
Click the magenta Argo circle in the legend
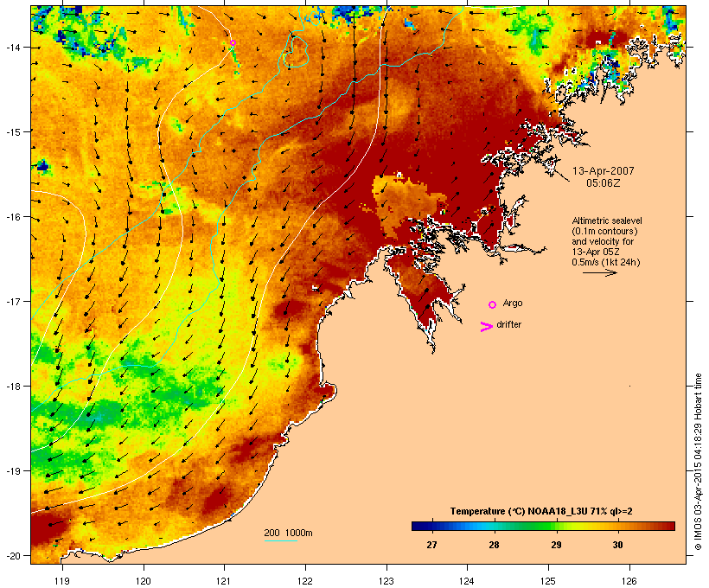click(493, 305)
